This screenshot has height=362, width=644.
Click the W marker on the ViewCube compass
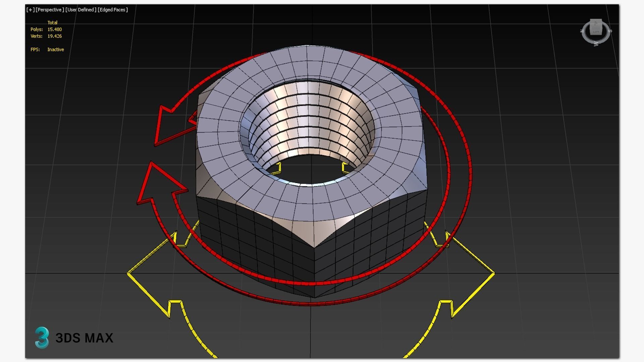tap(596, 44)
